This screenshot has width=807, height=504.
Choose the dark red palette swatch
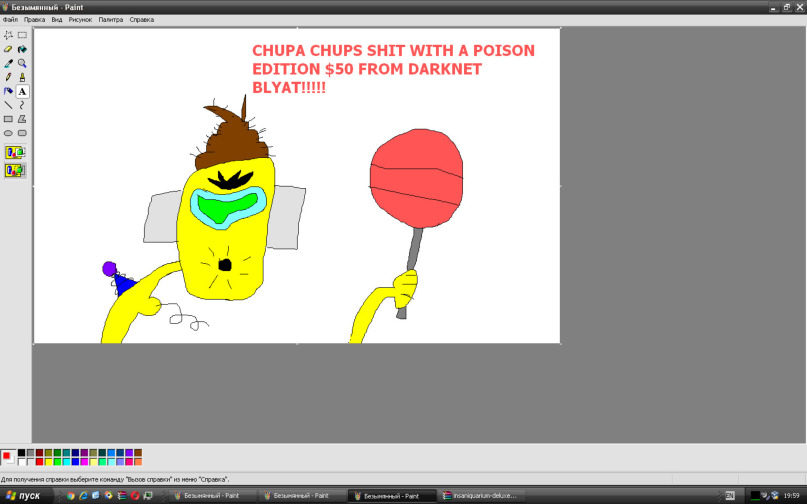(x=40, y=453)
